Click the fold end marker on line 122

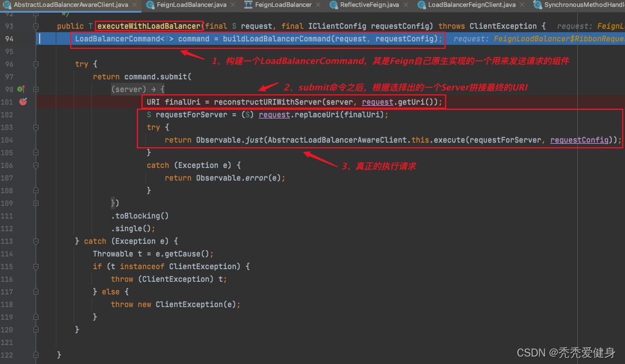point(36,355)
